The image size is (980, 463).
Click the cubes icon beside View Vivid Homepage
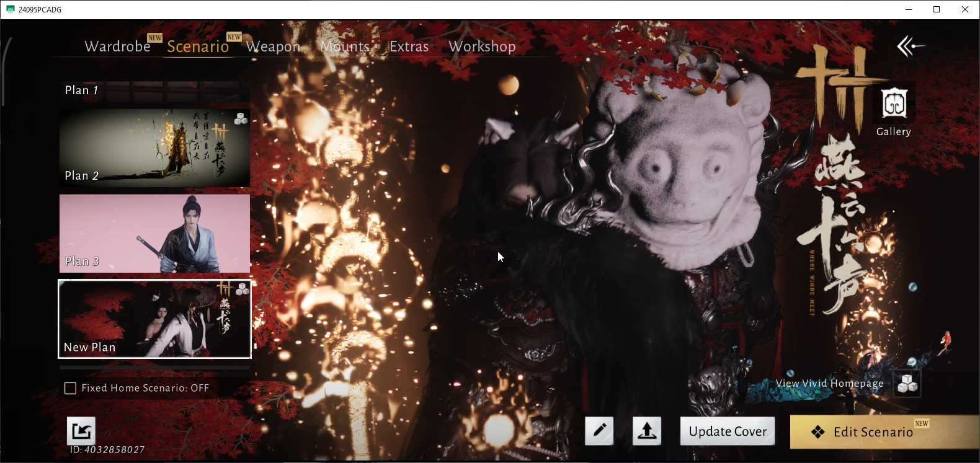907,384
